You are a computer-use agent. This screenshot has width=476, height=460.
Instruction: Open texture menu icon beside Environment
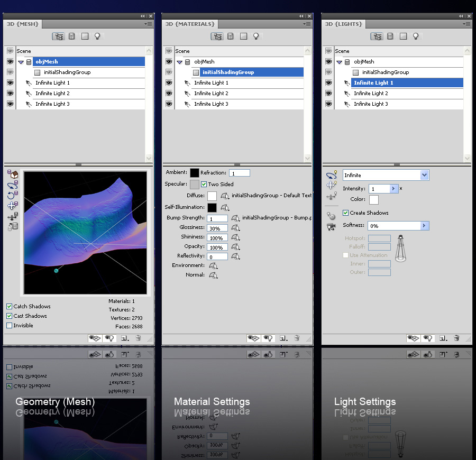(213, 266)
